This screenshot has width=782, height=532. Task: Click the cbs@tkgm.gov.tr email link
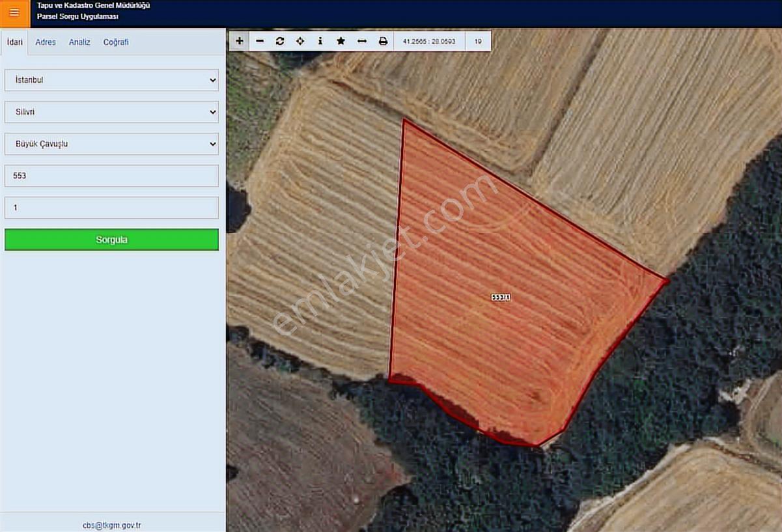tap(112, 525)
